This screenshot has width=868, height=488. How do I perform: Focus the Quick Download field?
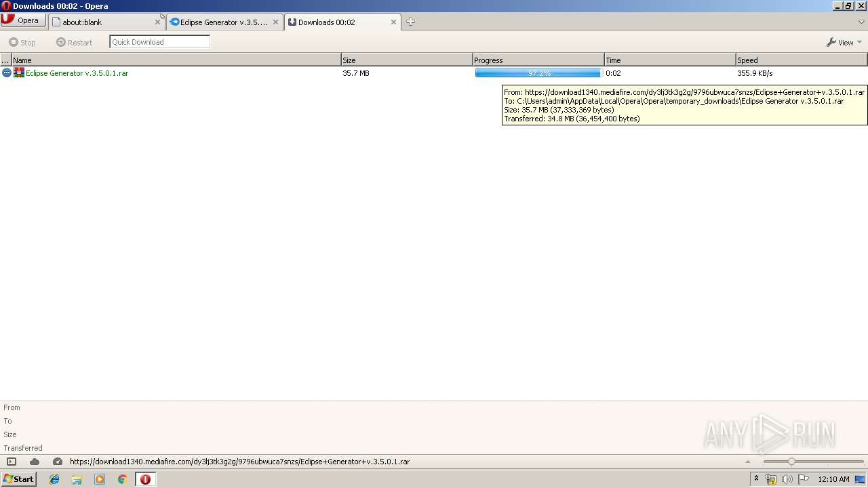point(159,42)
